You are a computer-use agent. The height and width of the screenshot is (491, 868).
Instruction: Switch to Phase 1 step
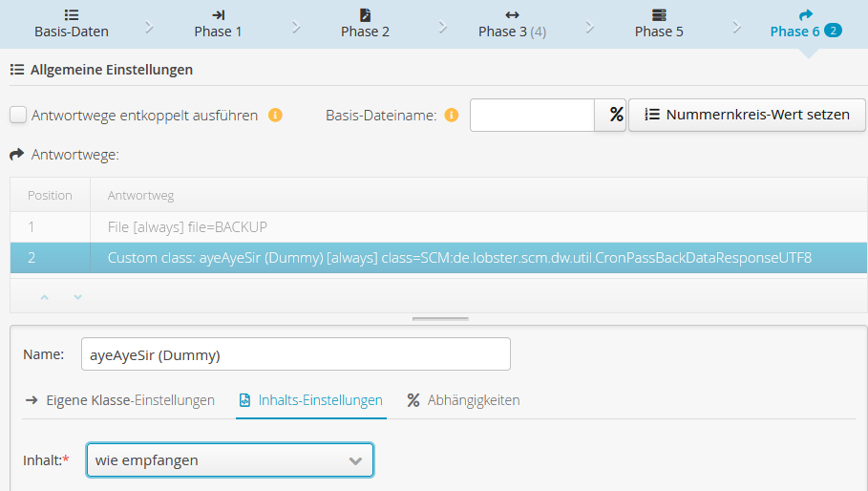point(218,23)
